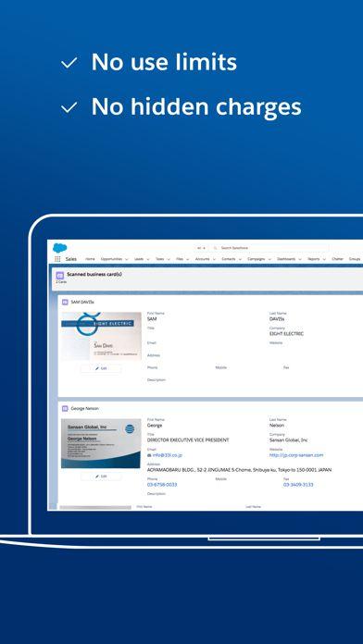Open the App Launcher grid icon
Screen dimensions: 363x644
[57, 259]
